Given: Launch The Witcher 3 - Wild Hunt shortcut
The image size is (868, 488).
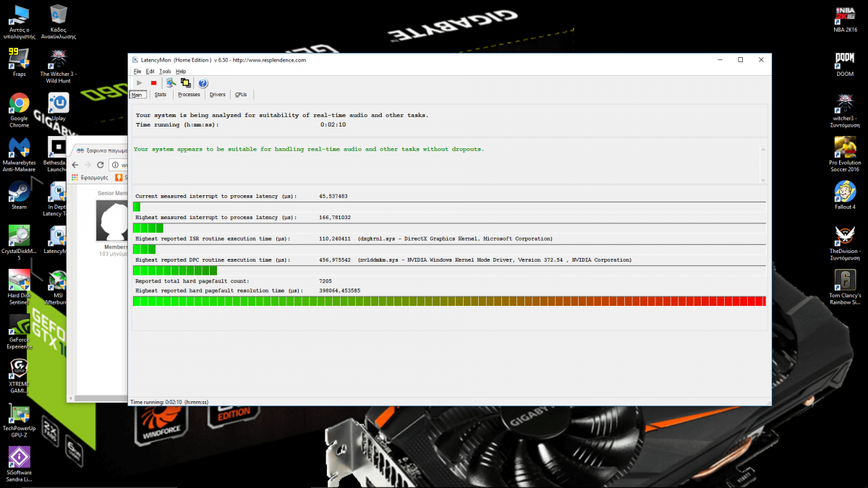Looking at the screenshot, I should click(x=59, y=67).
